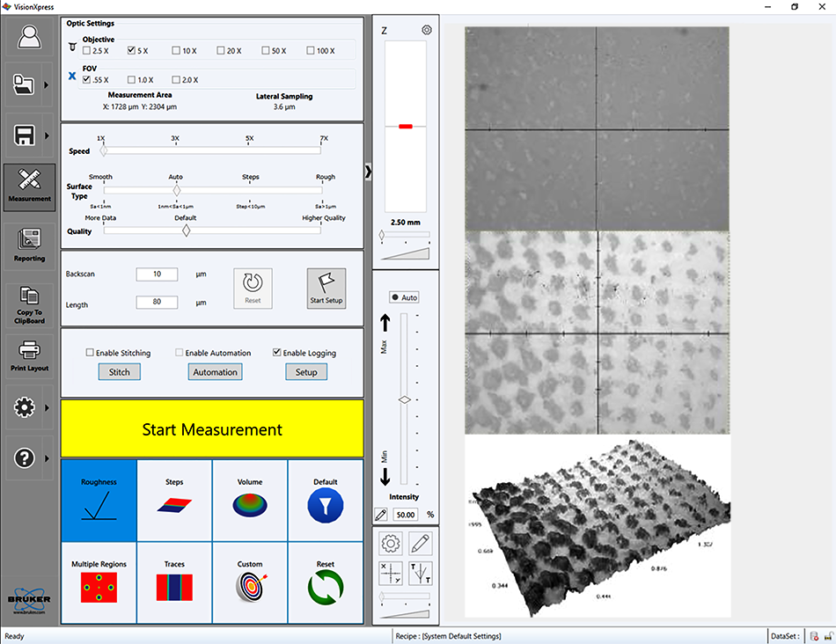Choose the Volume measurement type
The width and height of the screenshot is (836, 644).
(250, 499)
